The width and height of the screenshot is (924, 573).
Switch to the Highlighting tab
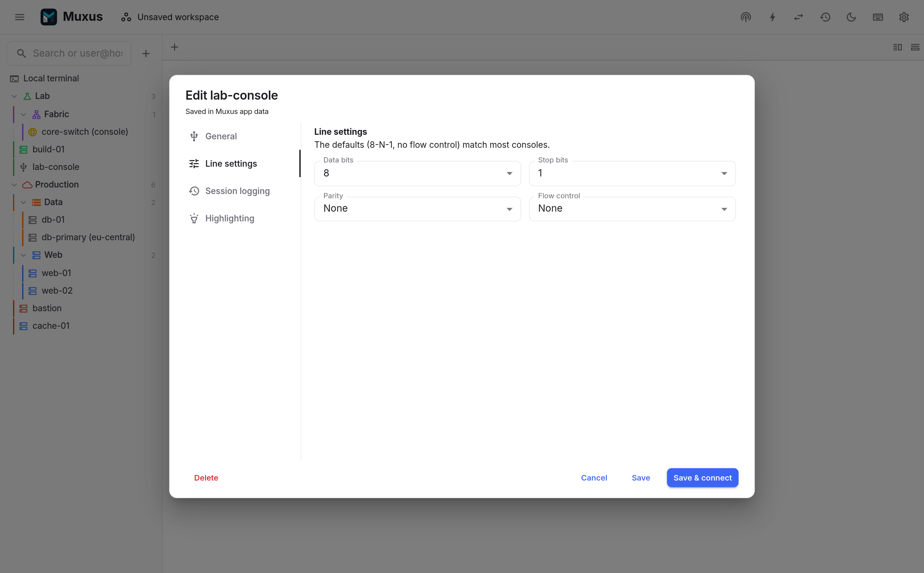[x=242, y=219]
